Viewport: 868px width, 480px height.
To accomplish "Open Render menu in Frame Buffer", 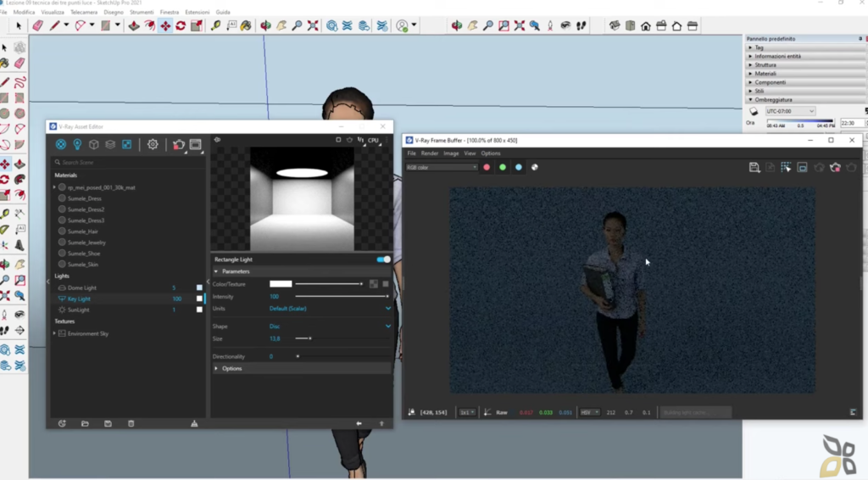I will (430, 153).
